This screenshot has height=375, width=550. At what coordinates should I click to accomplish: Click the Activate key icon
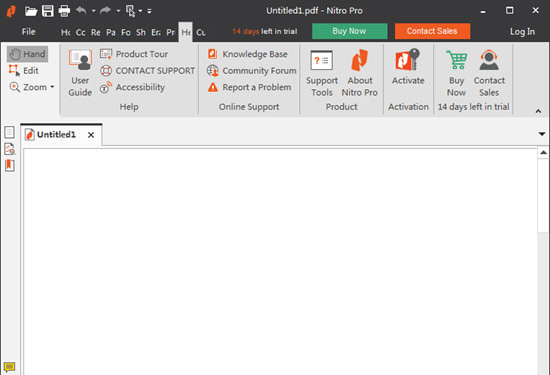[408, 60]
